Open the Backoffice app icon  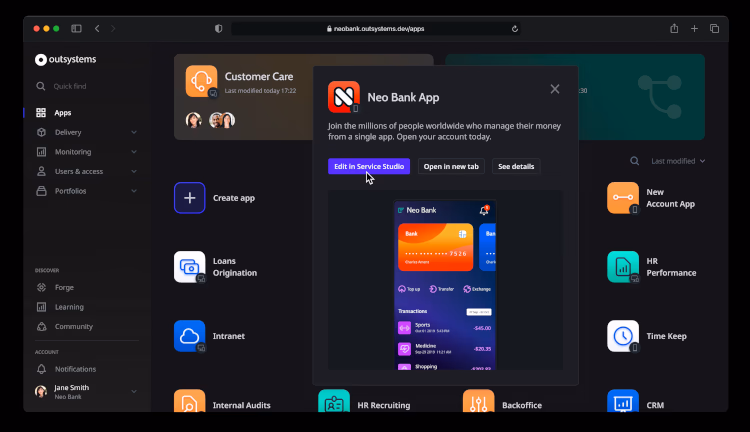pos(478,401)
